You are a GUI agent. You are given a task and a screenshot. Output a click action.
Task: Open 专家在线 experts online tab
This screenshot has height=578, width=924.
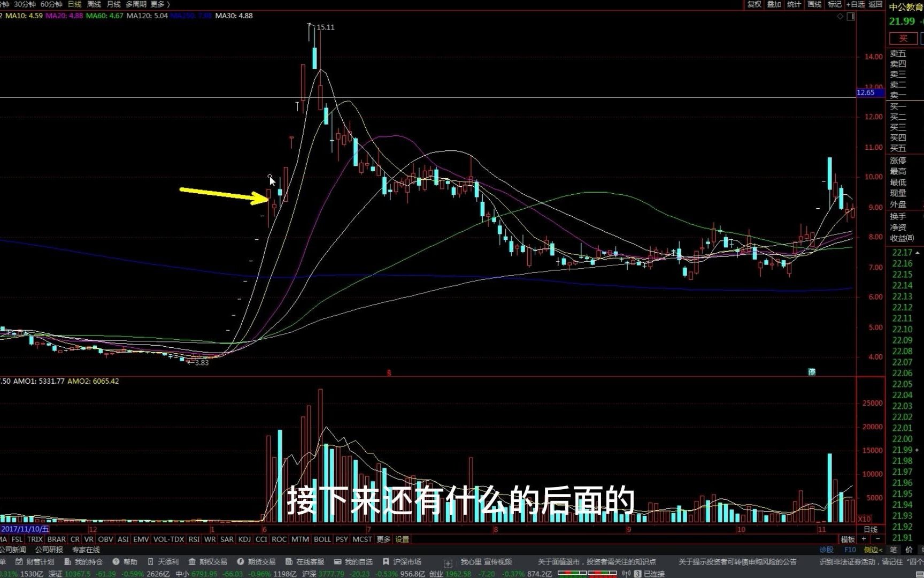click(x=86, y=550)
